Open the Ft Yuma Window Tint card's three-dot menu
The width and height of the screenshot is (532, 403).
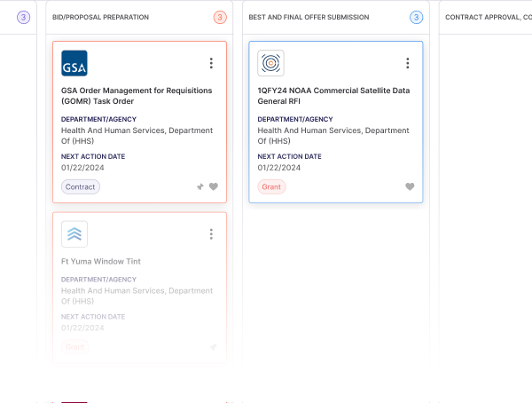point(211,234)
